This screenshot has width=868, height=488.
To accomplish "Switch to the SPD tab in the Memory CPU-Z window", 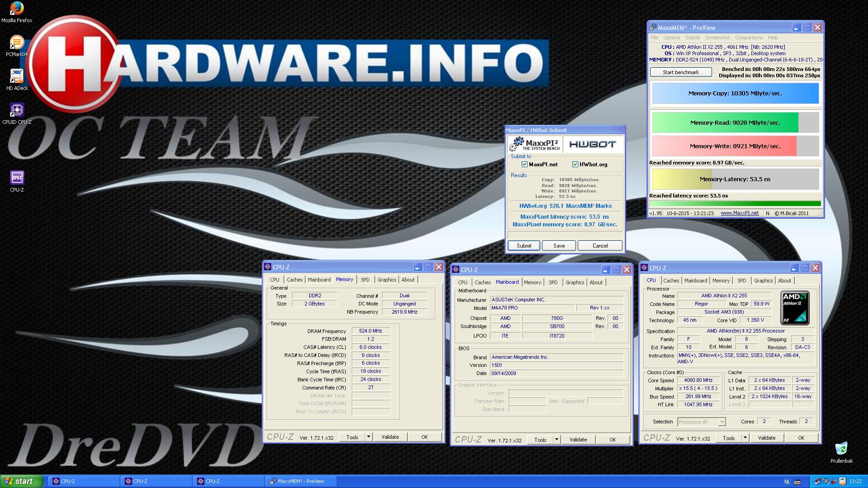I will tap(365, 280).
